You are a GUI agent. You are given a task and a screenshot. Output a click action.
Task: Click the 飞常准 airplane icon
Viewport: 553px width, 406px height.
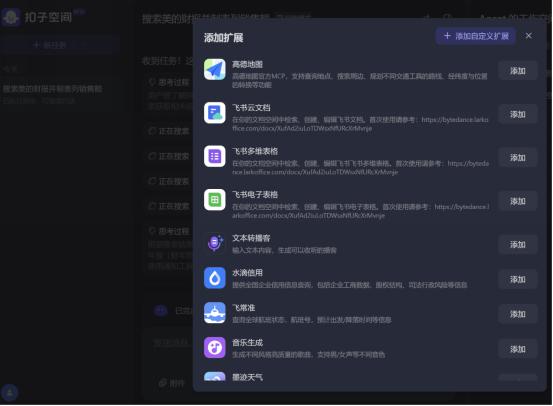(x=215, y=313)
